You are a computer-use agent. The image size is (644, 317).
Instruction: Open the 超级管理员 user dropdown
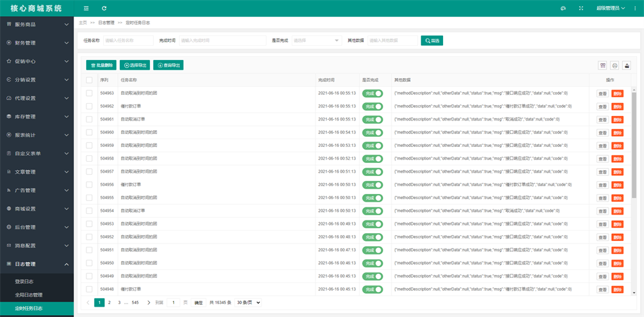point(611,8)
